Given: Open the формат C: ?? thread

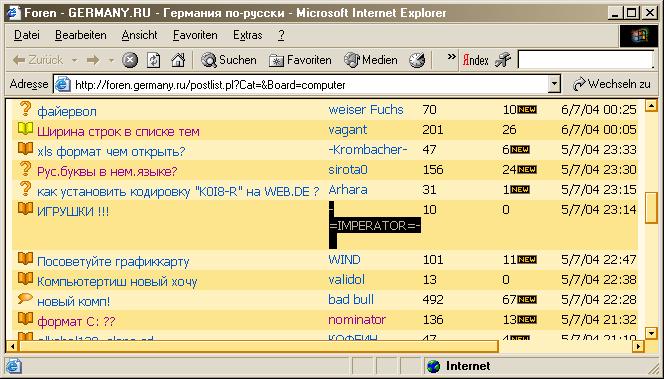Looking at the screenshot, I should [76, 321].
